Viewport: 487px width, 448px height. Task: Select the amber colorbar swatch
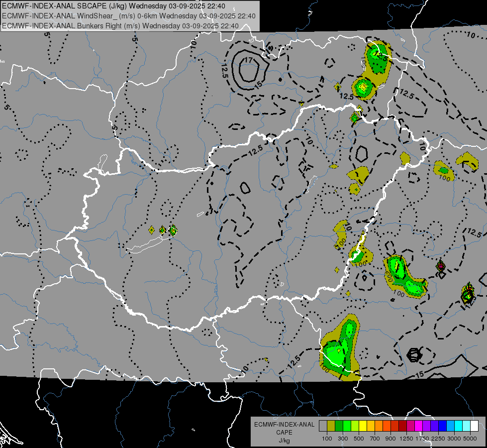[371, 426]
